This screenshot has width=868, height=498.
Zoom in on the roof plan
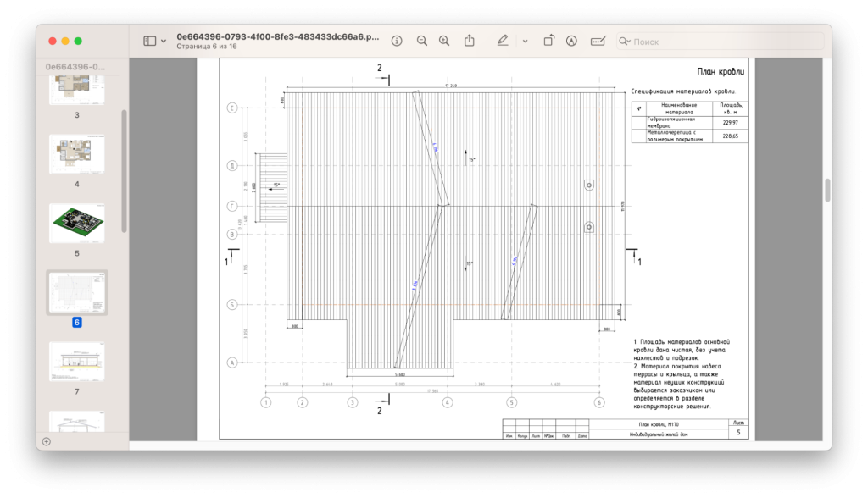pyautogui.click(x=444, y=41)
